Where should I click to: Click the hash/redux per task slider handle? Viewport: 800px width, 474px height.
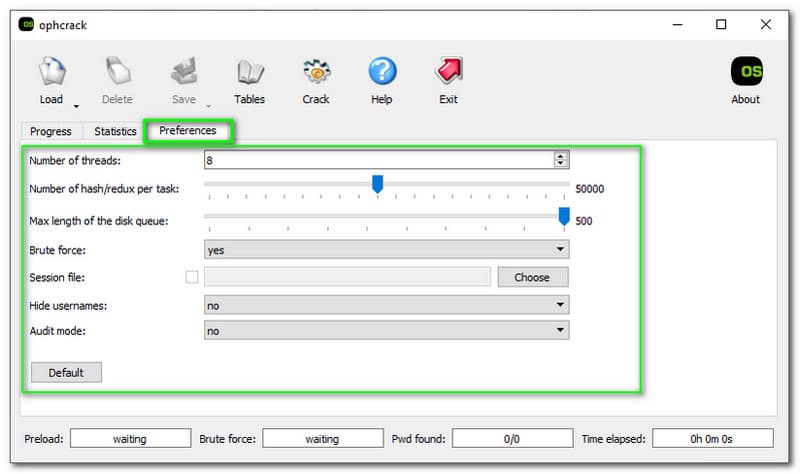click(x=378, y=184)
